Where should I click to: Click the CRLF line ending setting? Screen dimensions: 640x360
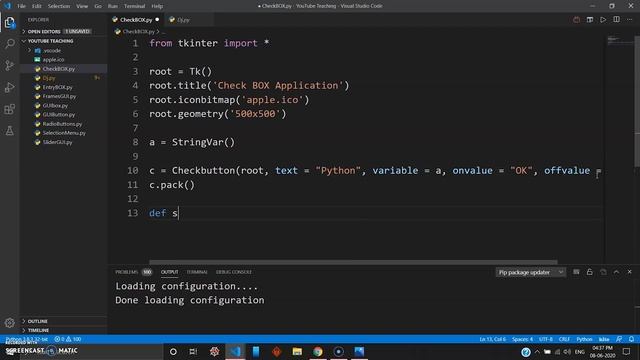click(564, 339)
